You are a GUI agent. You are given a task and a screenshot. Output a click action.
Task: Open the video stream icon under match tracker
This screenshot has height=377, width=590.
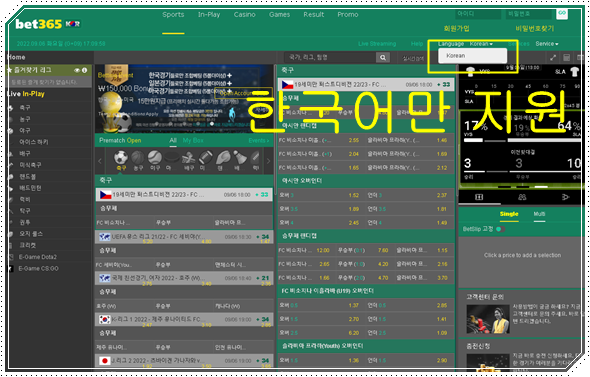tap(565, 197)
